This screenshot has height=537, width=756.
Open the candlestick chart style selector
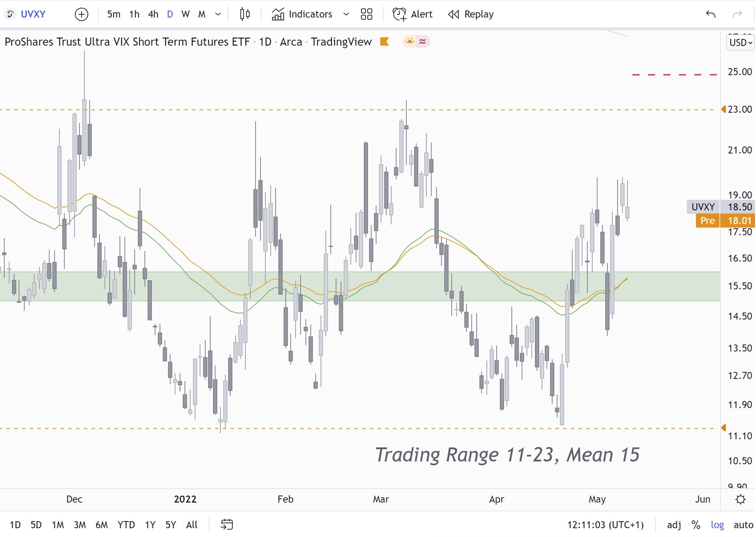tap(245, 14)
